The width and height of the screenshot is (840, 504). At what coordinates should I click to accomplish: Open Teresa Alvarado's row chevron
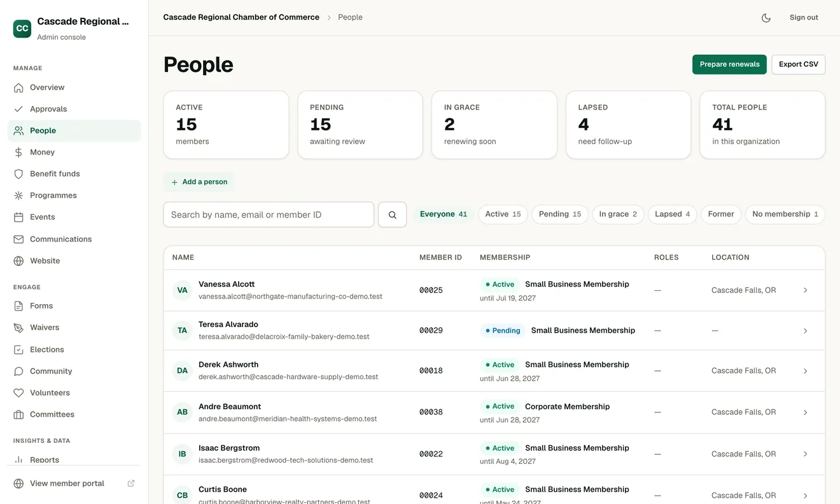[805, 331]
